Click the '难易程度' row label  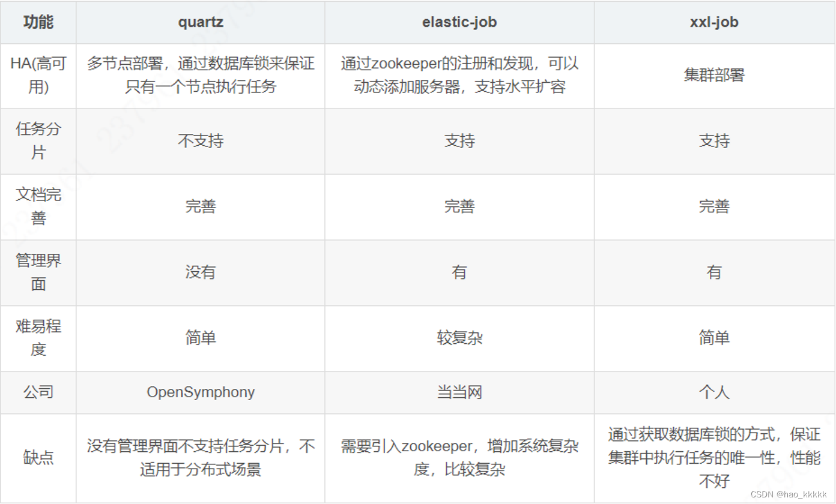point(38,338)
